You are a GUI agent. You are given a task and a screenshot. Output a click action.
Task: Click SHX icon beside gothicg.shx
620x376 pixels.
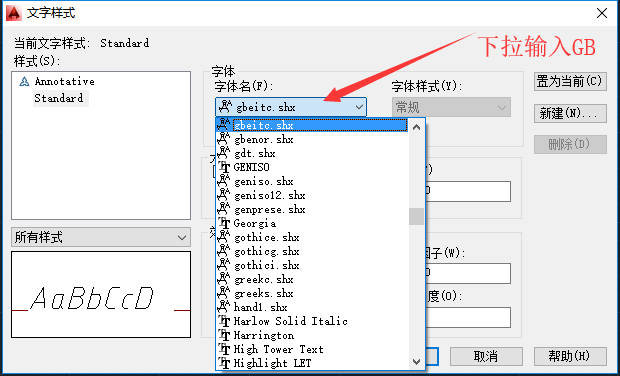point(224,251)
